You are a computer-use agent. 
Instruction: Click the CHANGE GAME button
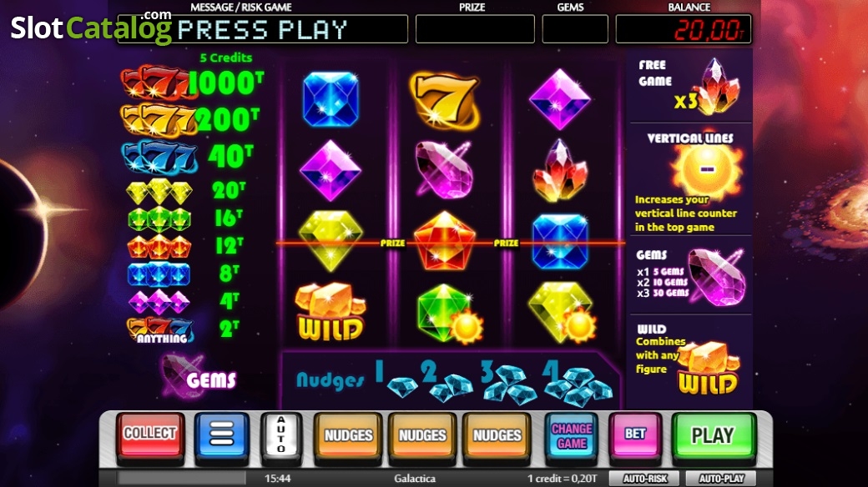[572, 435]
